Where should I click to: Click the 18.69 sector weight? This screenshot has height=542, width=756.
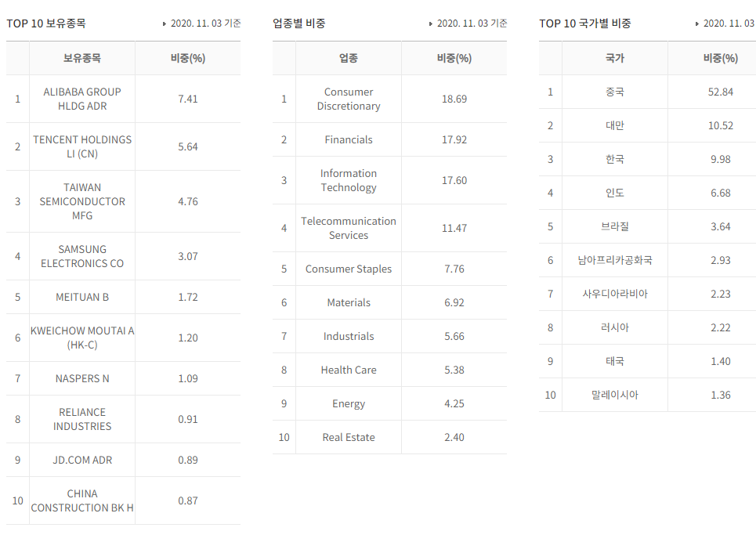click(454, 99)
